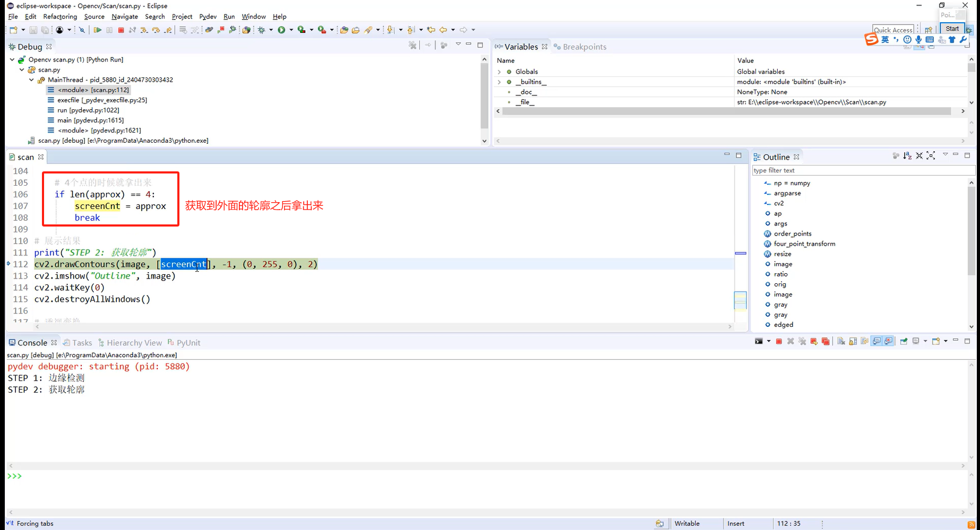This screenshot has height=530, width=980.
Task: Collapse the MainThread tree node
Action: click(x=31, y=80)
